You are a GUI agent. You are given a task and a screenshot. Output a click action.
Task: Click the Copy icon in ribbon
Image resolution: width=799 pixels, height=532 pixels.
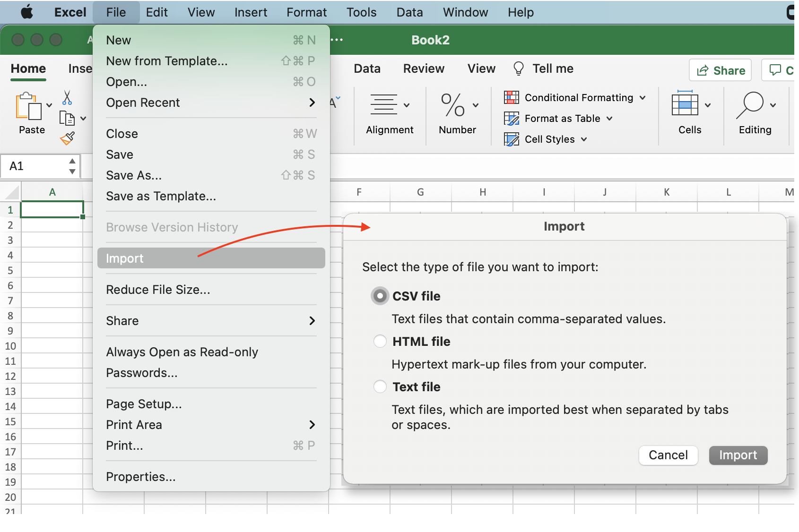click(67, 118)
